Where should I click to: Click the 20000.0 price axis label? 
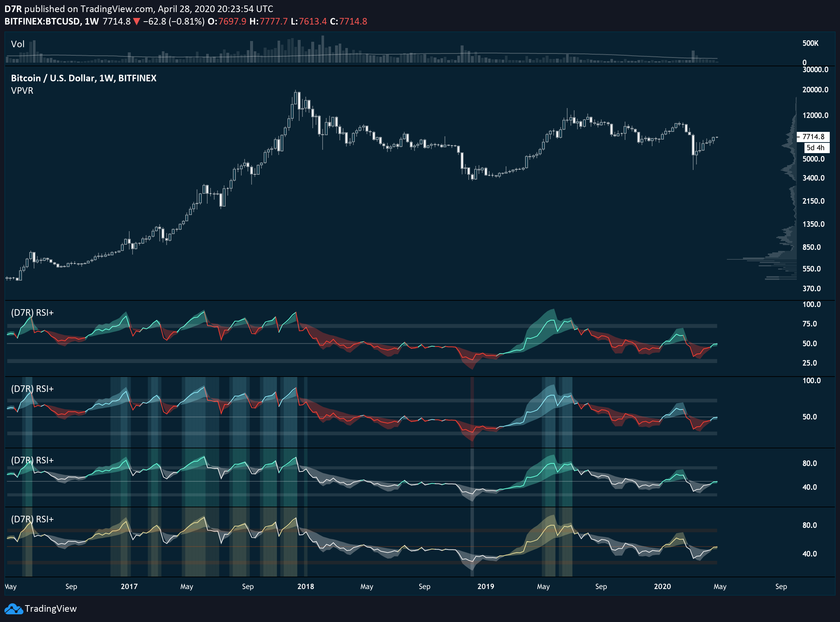click(x=815, y=90)
